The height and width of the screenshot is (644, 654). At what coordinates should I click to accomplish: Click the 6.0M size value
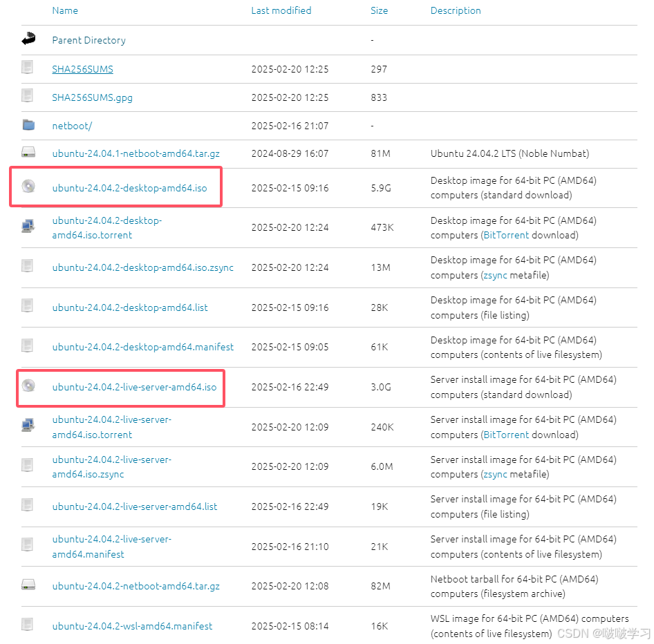click(382, 466)
